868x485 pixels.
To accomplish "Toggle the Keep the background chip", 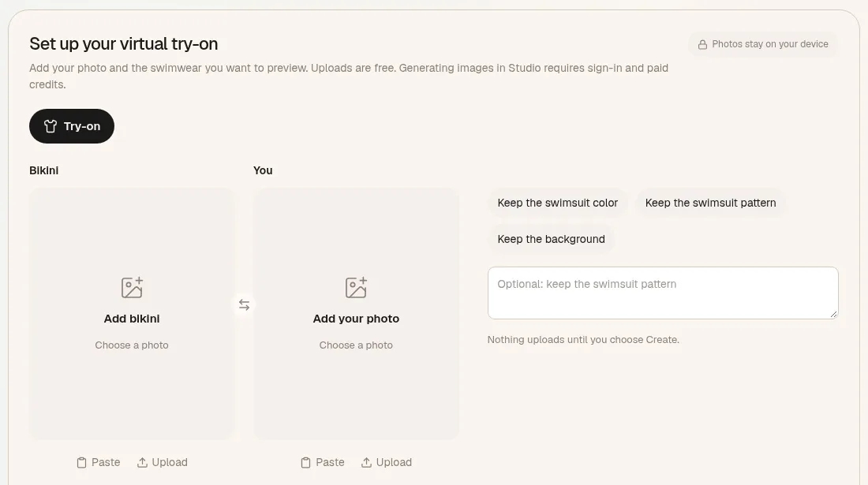I will 551,239.
